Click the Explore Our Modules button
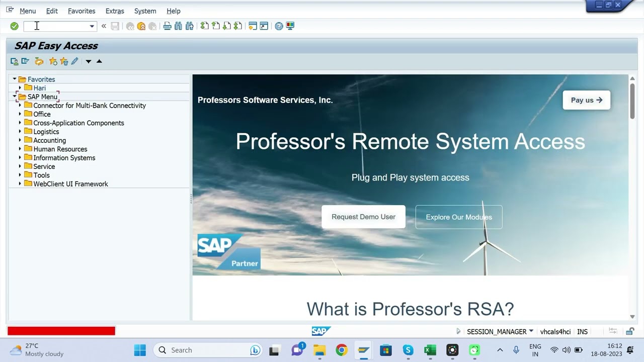 click(x=459, y=217)
